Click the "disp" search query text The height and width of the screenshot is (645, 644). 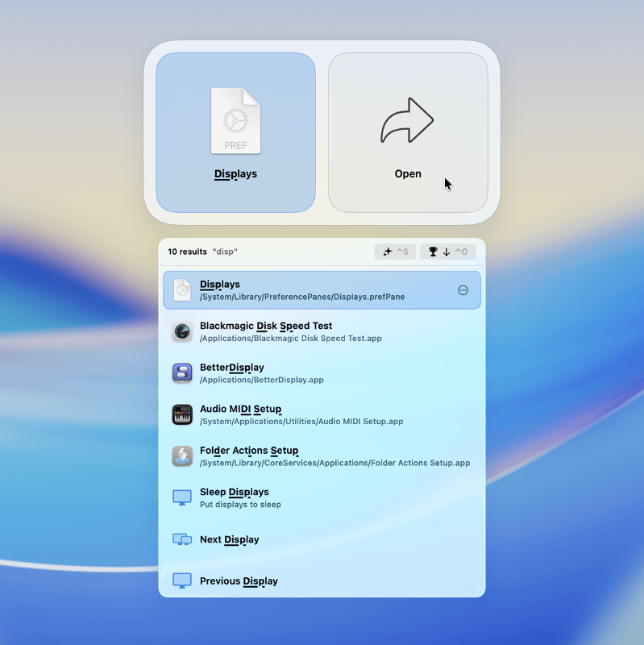coord(225,252)
